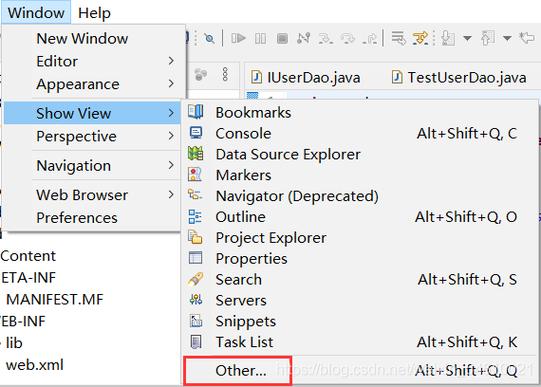This screenshot has height=387, width=541.
Task: Open the Appearance submenu
Action: [x=92, y=84]
